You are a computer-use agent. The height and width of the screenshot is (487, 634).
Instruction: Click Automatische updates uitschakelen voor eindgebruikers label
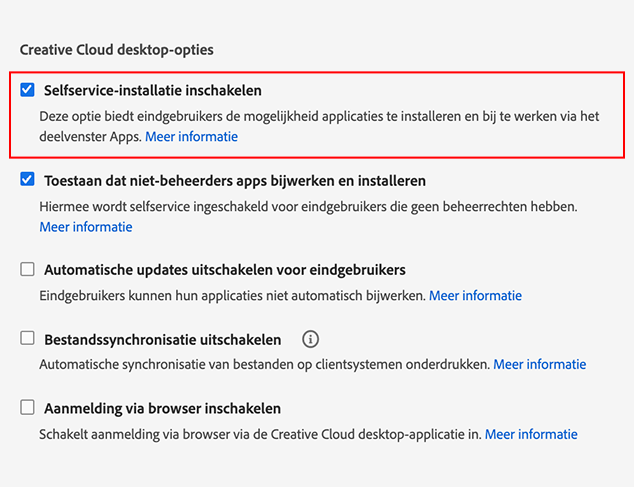point(224,270)
